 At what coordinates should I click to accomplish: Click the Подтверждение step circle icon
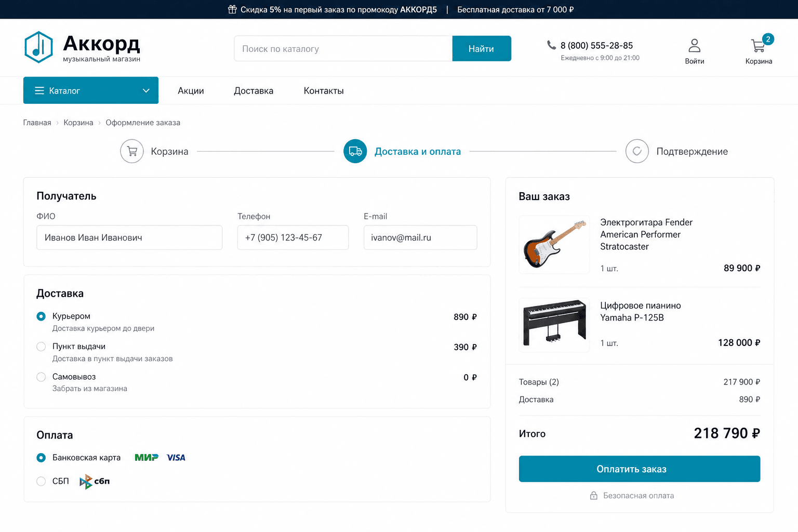(637, 151)
